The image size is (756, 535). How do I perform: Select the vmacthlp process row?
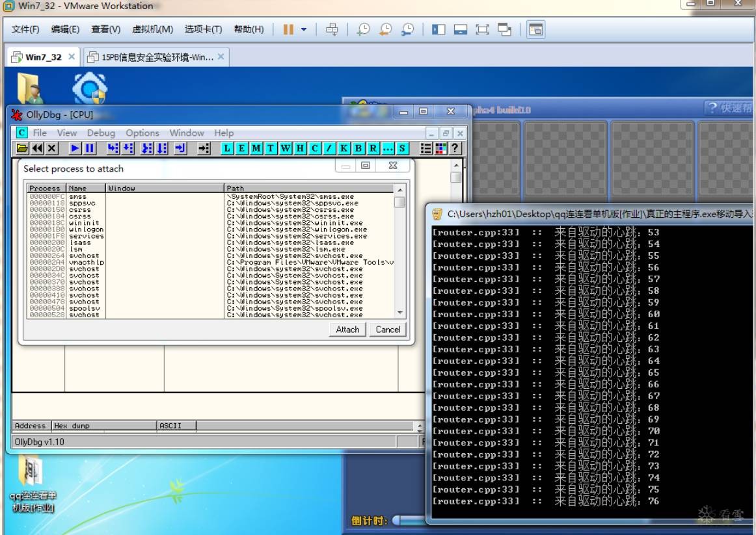[x=211, y=263]
